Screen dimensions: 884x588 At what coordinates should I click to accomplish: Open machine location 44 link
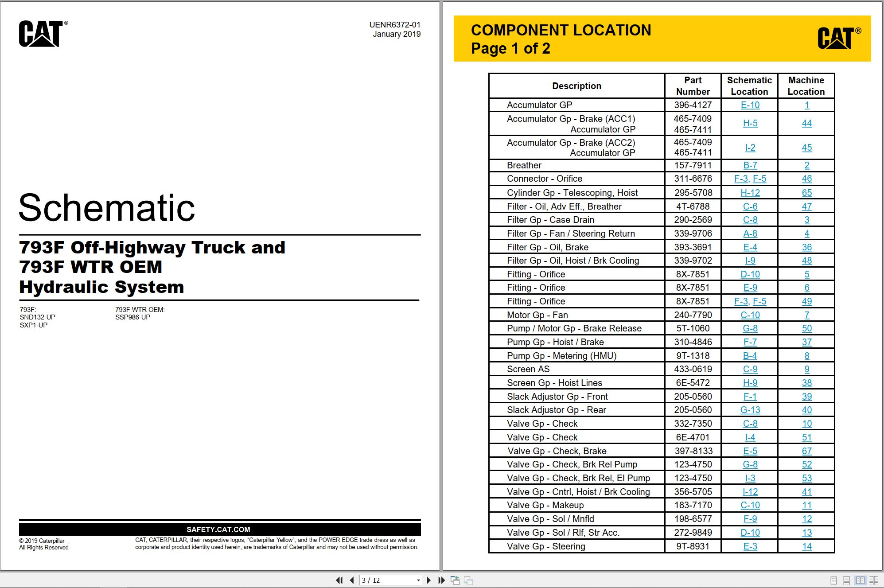pos(807,123)
